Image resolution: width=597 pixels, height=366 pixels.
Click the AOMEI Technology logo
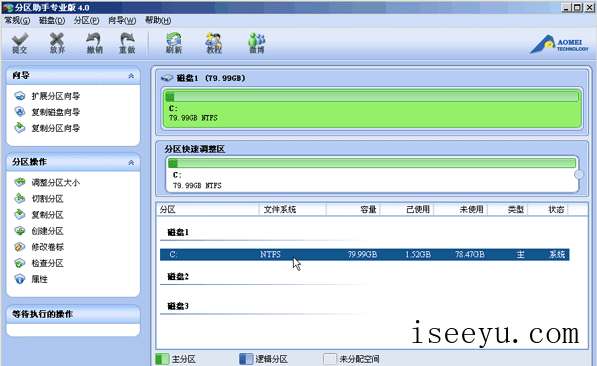(559, 45)
